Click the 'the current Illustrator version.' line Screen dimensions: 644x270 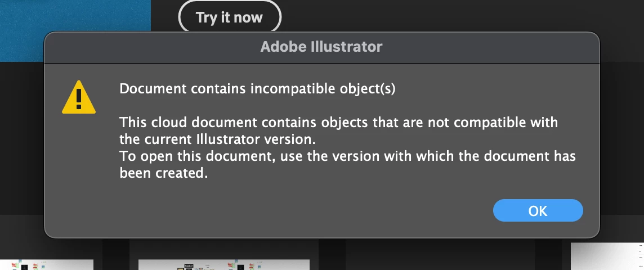[x=218, y=139]
